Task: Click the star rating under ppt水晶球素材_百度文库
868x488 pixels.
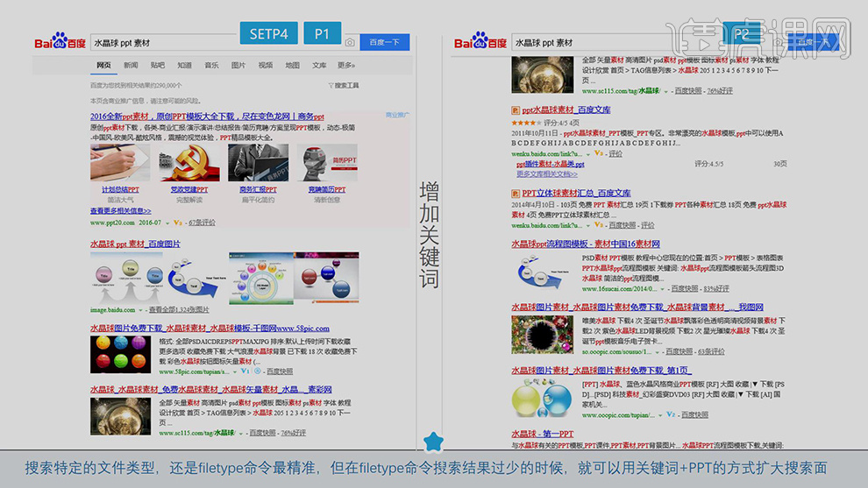Action: coord(526,123)
